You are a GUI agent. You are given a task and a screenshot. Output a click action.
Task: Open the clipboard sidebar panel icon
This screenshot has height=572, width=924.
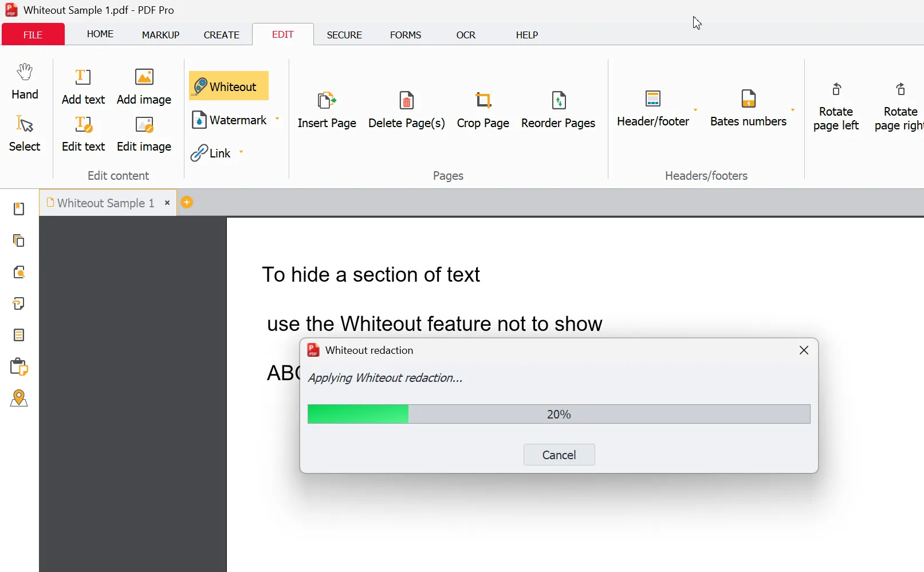[19, 366]
